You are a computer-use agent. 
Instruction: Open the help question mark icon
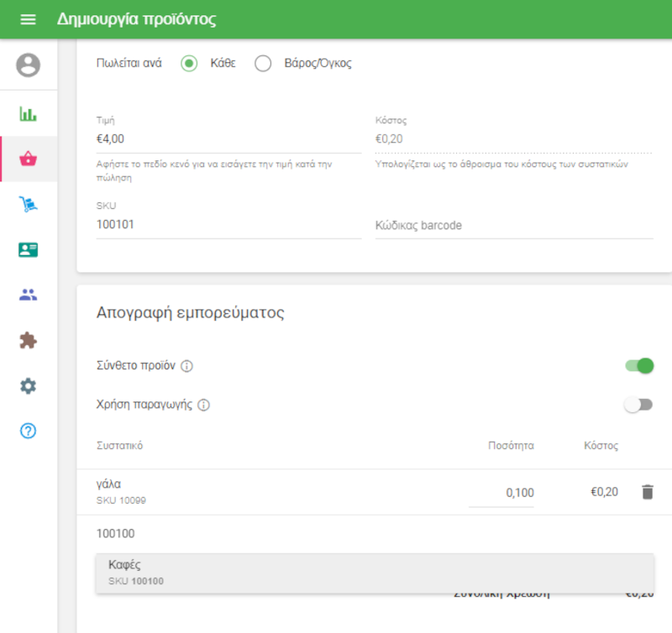[29, 431]
